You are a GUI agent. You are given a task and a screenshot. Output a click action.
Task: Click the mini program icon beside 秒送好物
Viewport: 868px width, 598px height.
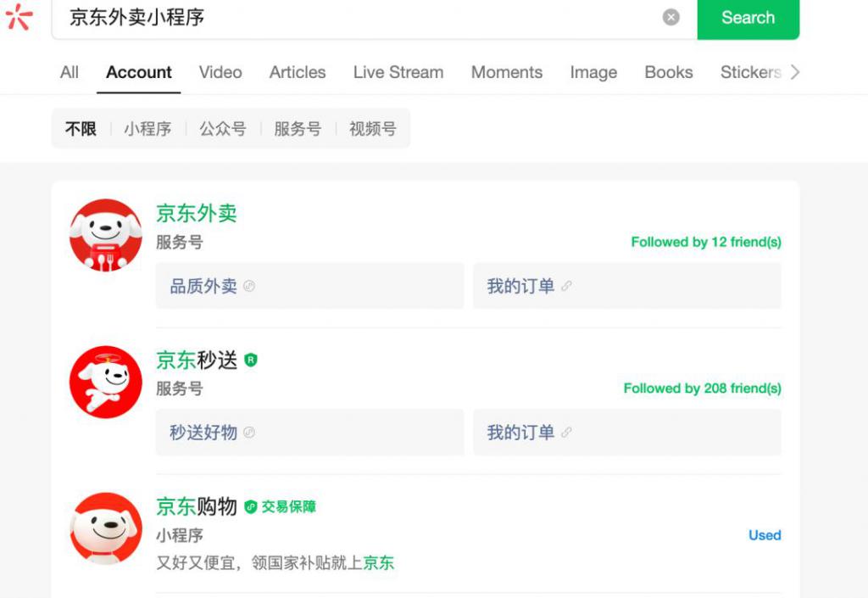pyautogui.click(x=249, y=433)
